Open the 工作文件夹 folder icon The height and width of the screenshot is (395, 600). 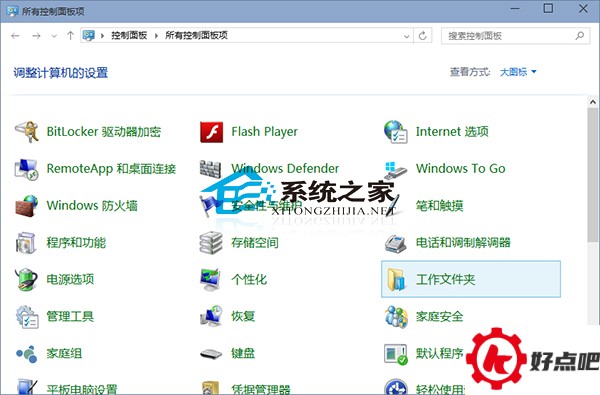pyautogui.click(x=396, y=279)
